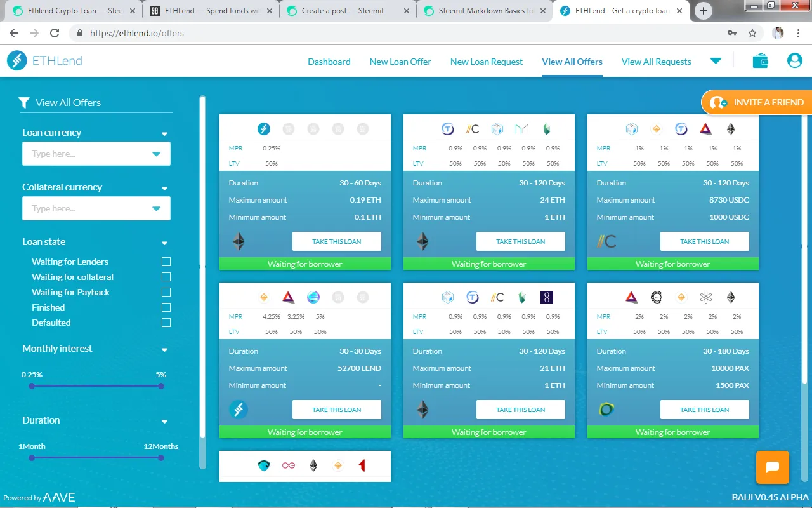Go to the Dashboard page
Image resolution: width=812 pixels, height=508 pixels.
(x=329, y=62)
